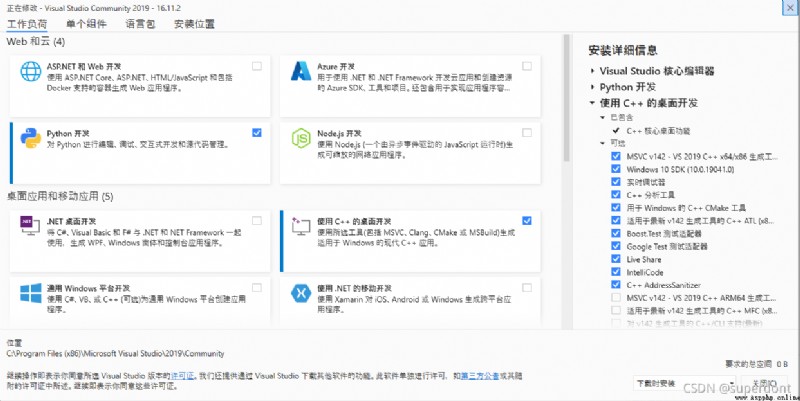Uncheck the IntelliCode option
This screenshot has height=401, width=800.
point(616,272)
